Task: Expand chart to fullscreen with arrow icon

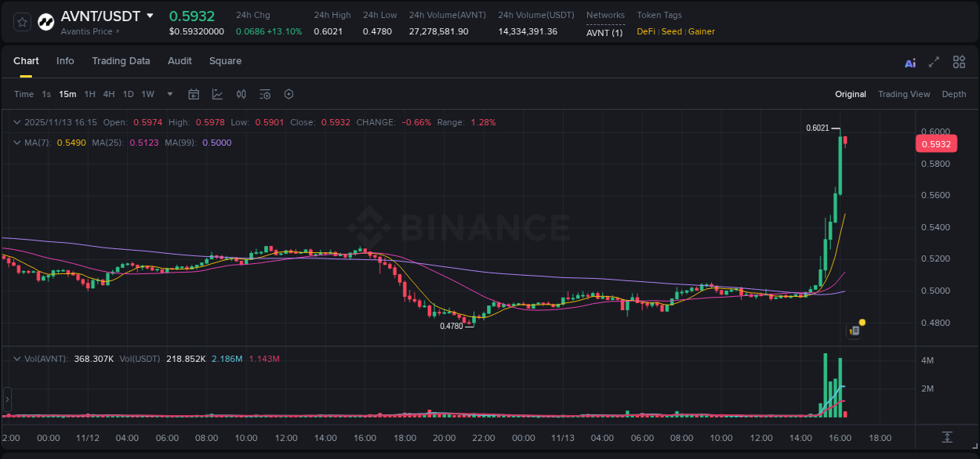Action: tap(934, 61)
